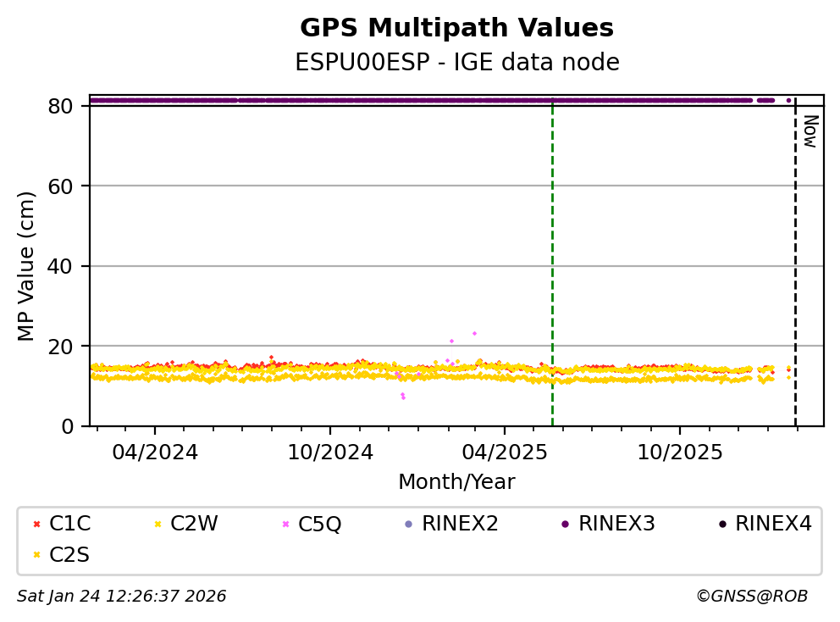Click the "GPS Multipath Values" chart title

456,28
